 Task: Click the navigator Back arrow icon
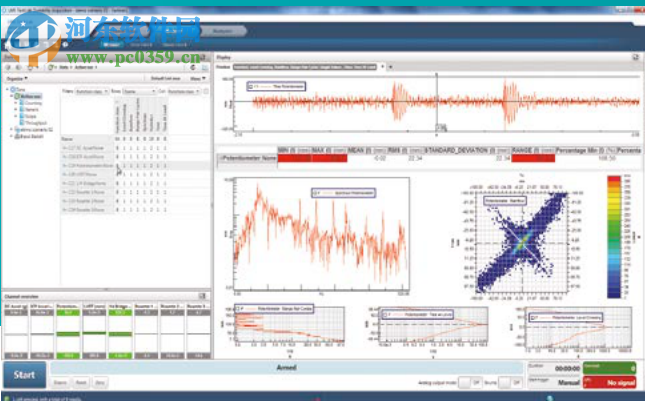(8, 67)
